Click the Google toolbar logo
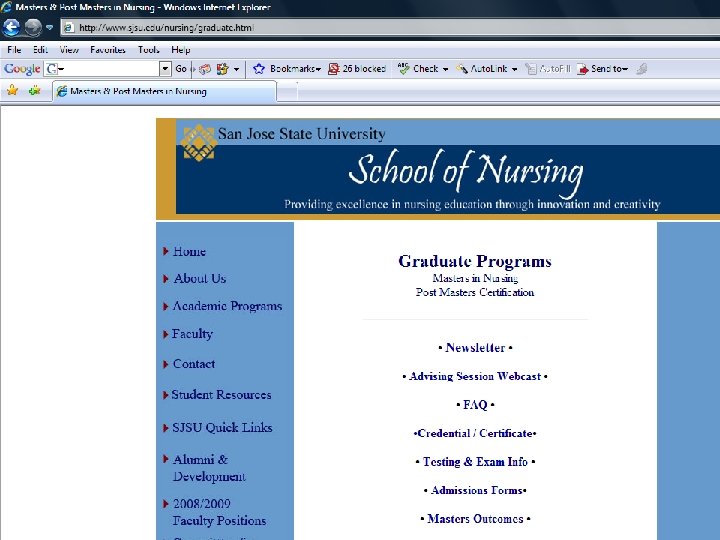 pyautogui.click(x=22, y=69)
